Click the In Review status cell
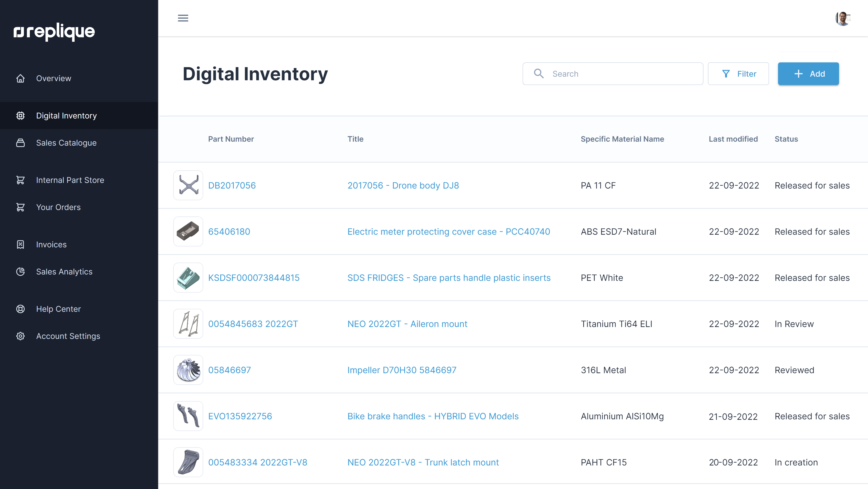Viewport: 868px width, 489px height. tap(794, 324)
